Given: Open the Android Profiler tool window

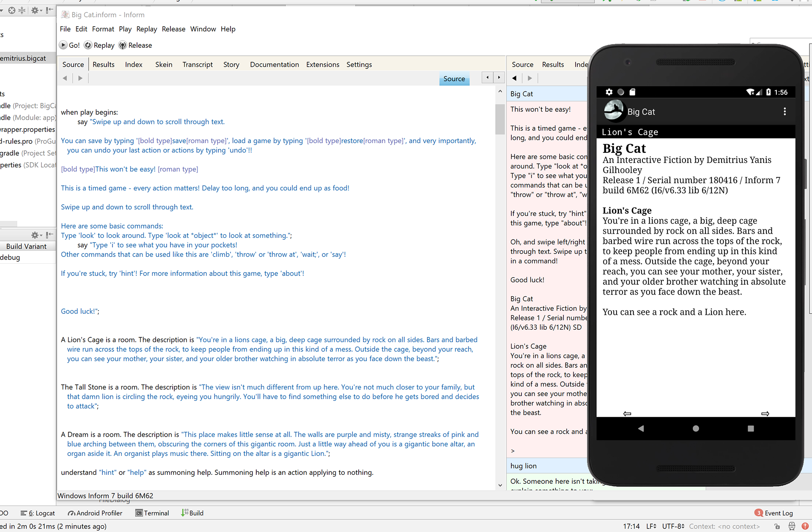Looking at the screenshot, I should click(x=95, y=513).
